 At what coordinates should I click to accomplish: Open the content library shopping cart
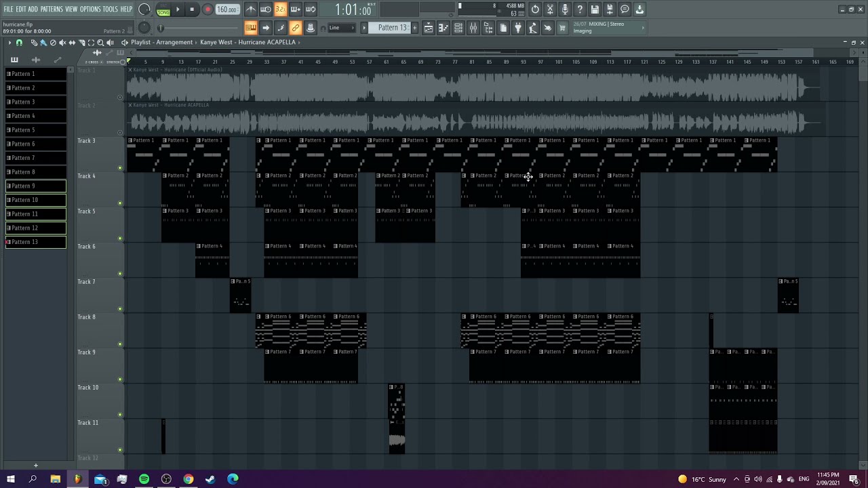tap(562, 28)
